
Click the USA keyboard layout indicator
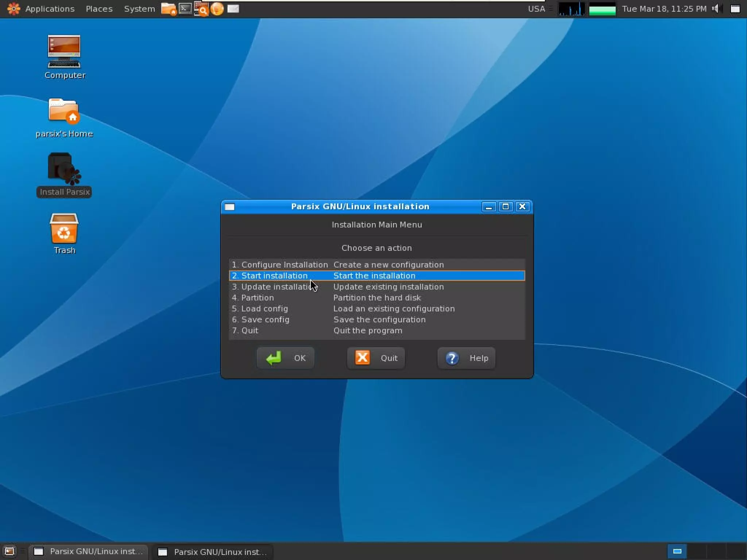click(536, 9)
